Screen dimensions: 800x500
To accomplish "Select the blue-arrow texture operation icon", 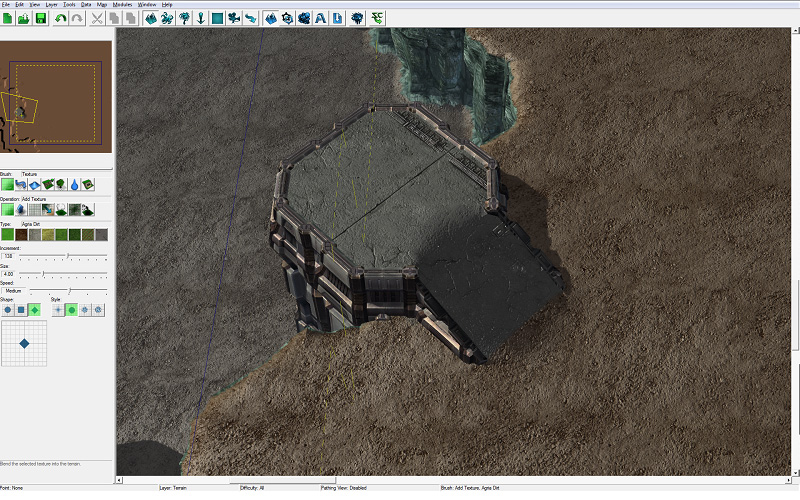I will click(48, 210).
